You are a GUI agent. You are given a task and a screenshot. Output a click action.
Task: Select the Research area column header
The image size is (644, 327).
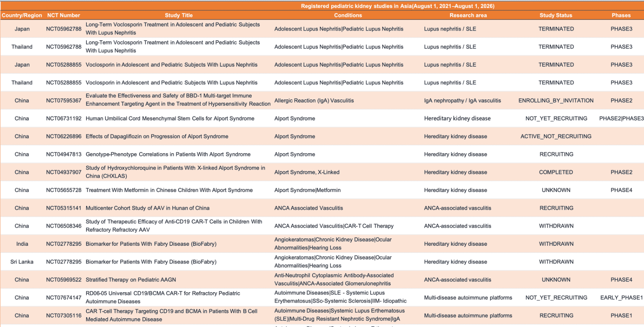point(468,15)
